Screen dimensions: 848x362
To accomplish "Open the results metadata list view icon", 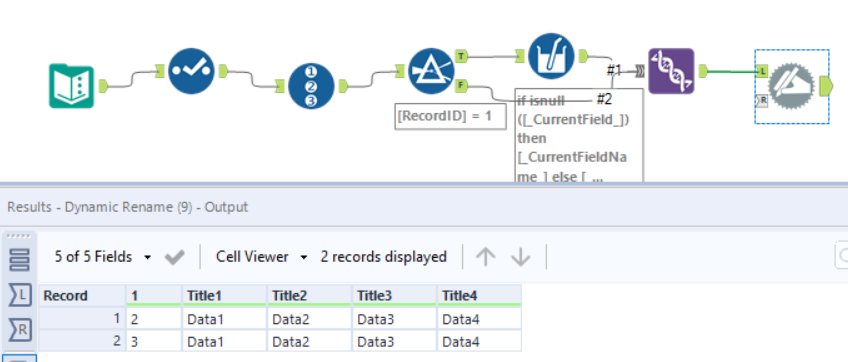I will [19, 260].
